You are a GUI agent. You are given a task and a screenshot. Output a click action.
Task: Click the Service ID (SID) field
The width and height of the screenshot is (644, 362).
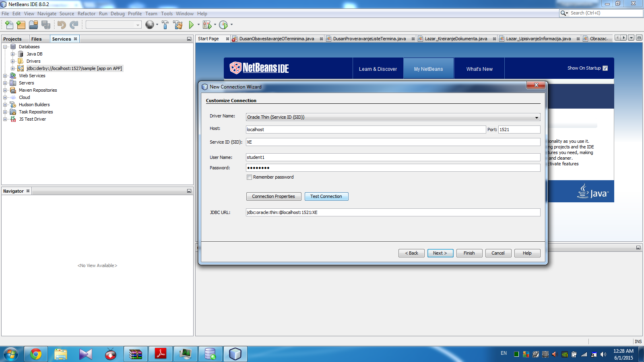[393, 142]
